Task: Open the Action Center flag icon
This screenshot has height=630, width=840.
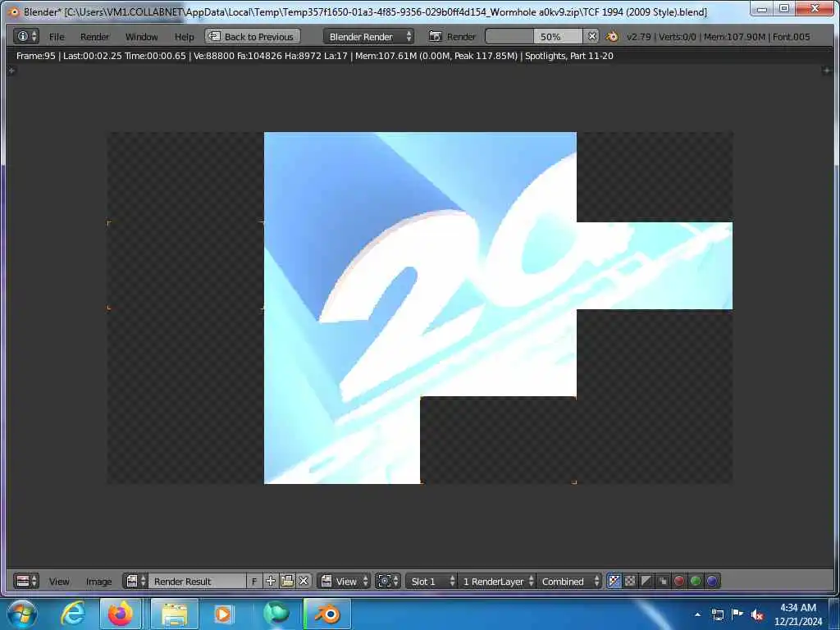Action: (737, 614)
